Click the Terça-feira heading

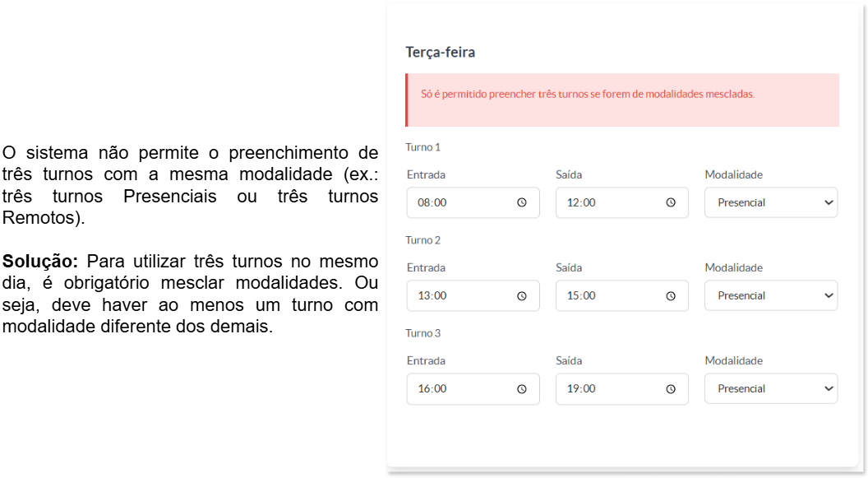point(440,52)
